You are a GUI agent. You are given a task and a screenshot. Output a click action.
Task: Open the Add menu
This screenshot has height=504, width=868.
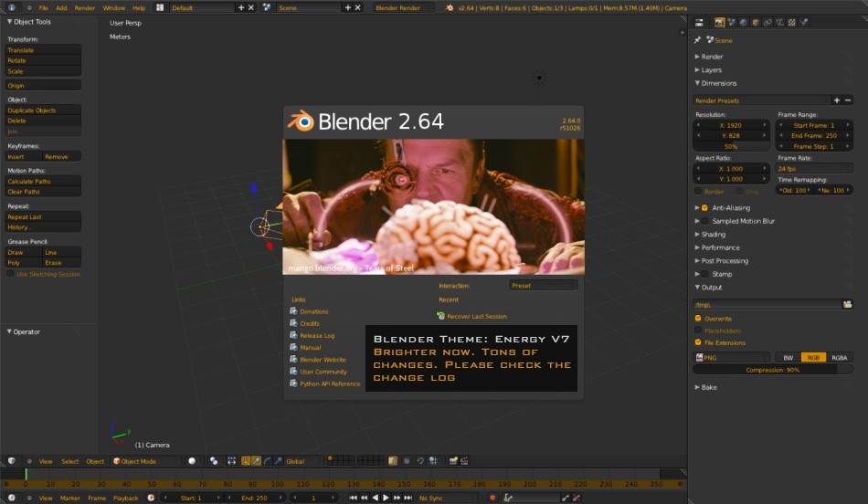coord(61,7)
